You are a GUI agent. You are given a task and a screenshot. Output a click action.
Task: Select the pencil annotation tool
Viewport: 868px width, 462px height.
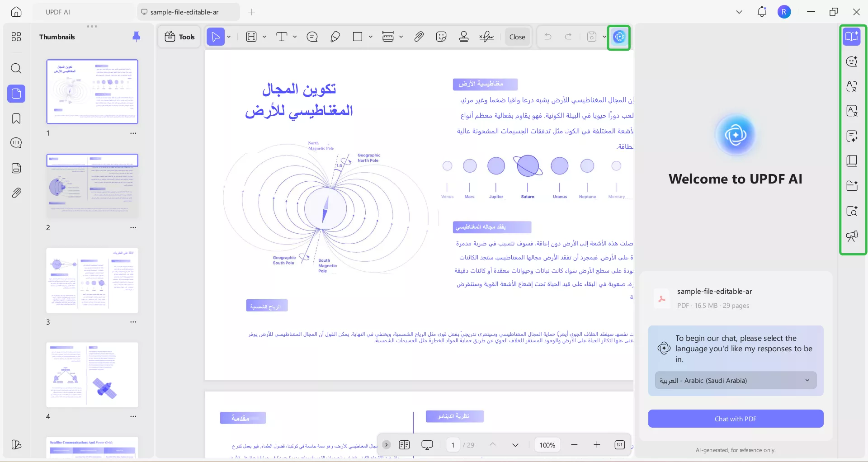[x=335, y=37]
